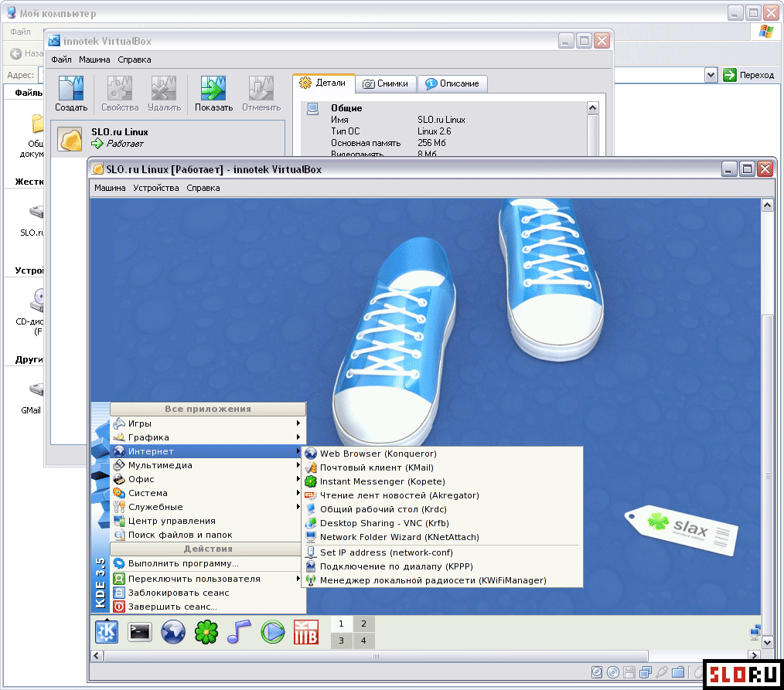Start Instant Messenger (Kopete)
Screen dimensions: 784x690
click(442, 481)
